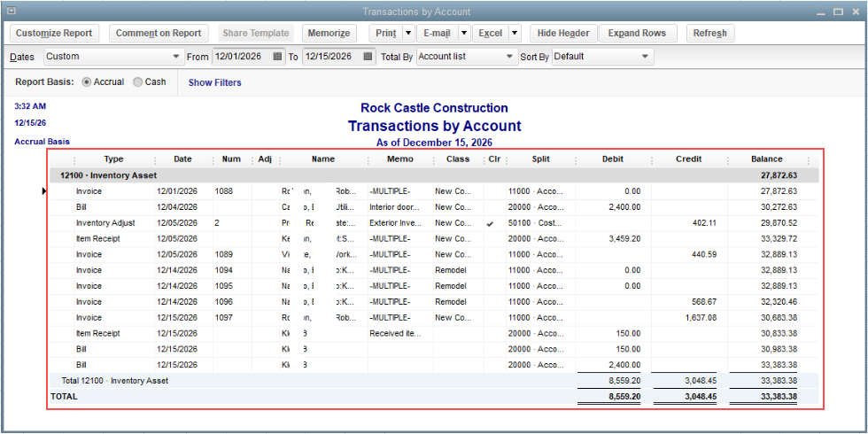The image size is (868, 434).
Task: Click the cleared checkmark on Inventory Adjust row
Action: pos(490,223)
